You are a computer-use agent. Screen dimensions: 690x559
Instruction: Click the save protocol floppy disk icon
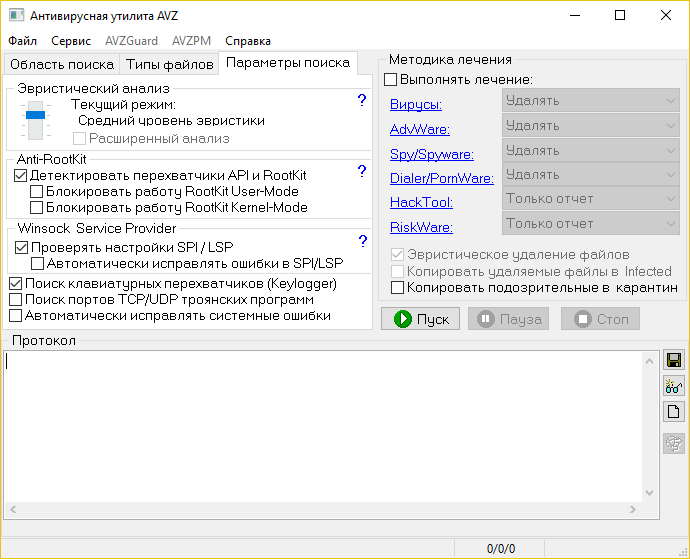[x=674, y=360]
